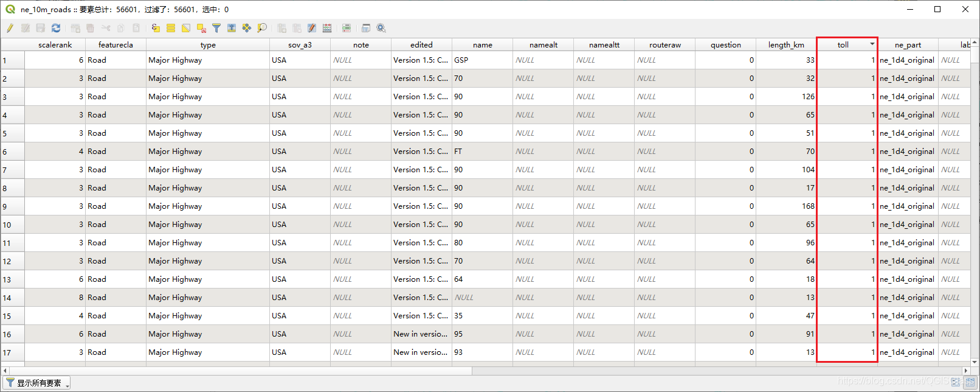
Task: Click length_km cell with value 168
Action: (x=786, y=206)
